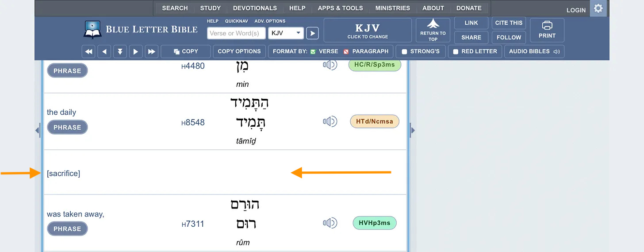Click Return to Top button
This screenshot has height=252, width=644.
click(433, 30)
